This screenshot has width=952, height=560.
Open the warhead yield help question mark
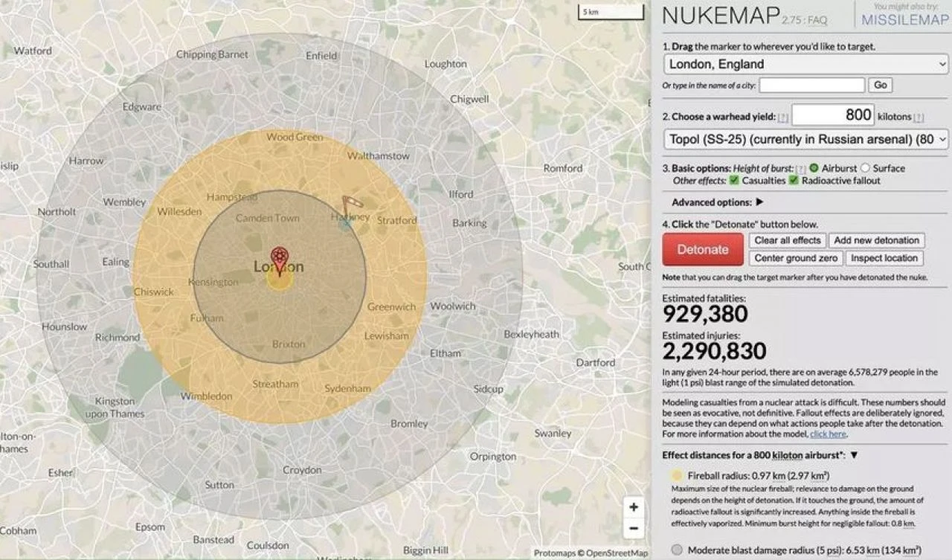click(782, 117)
